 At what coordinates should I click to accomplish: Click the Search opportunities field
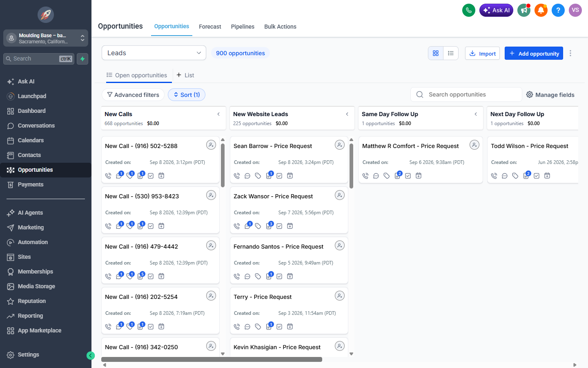[466, 94]
